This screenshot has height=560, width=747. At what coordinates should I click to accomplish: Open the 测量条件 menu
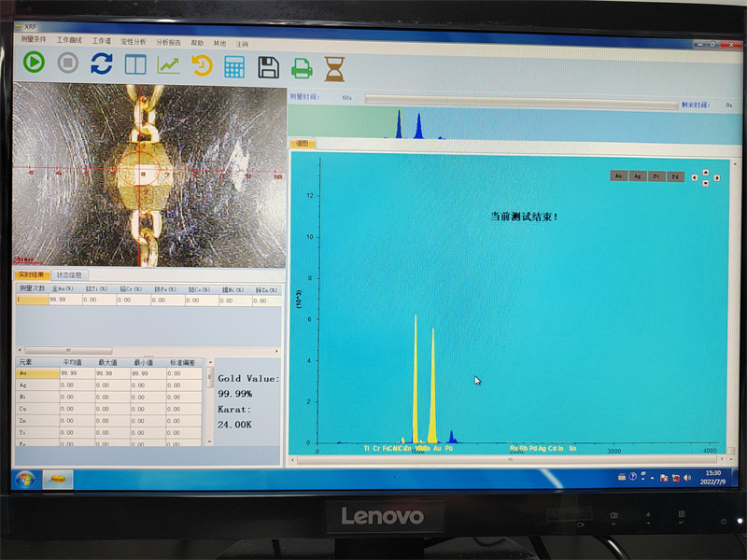[x=33, y=40]
